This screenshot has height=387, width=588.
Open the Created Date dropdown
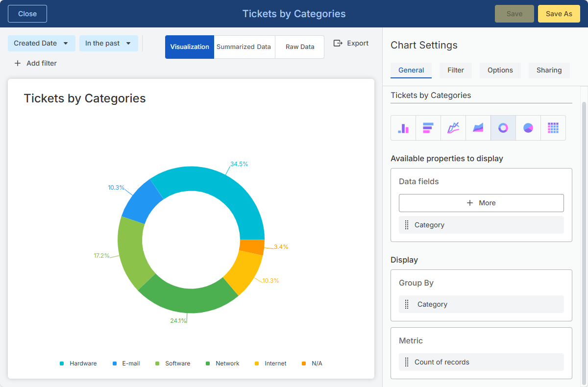42,43
